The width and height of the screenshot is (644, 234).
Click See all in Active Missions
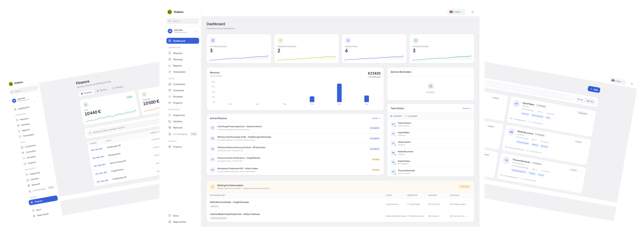click(376, 118)
